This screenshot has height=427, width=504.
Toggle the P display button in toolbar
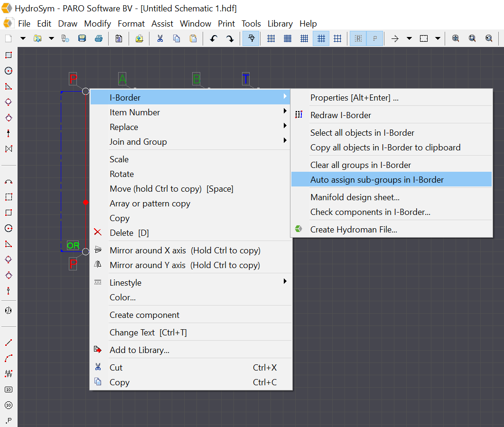[375, 38]
